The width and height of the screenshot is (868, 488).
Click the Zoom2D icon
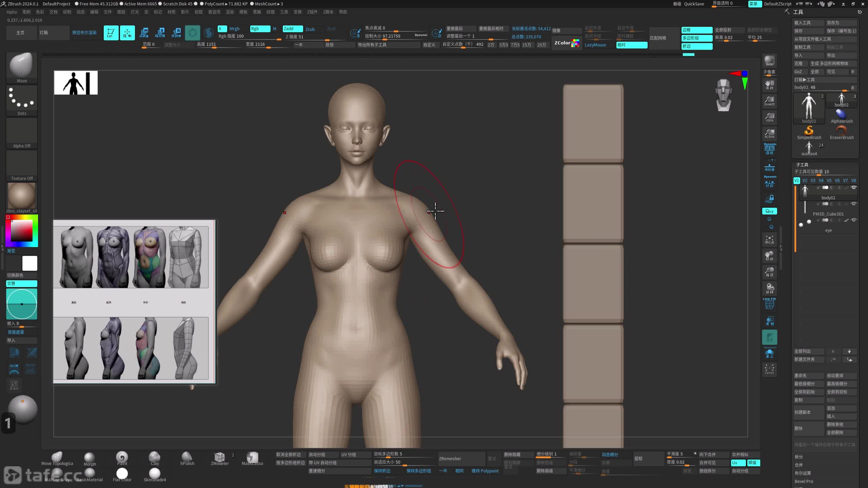pos(769,101)
